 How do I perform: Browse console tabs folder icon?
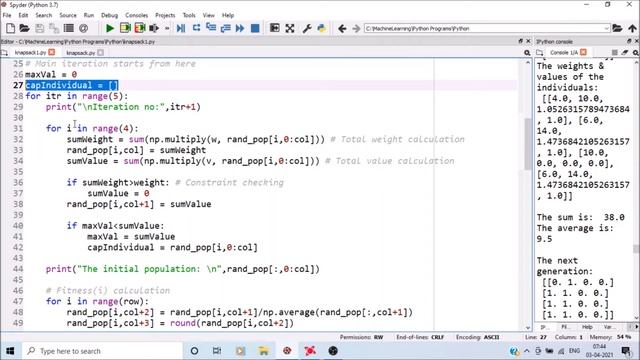(x=540, y=53)
